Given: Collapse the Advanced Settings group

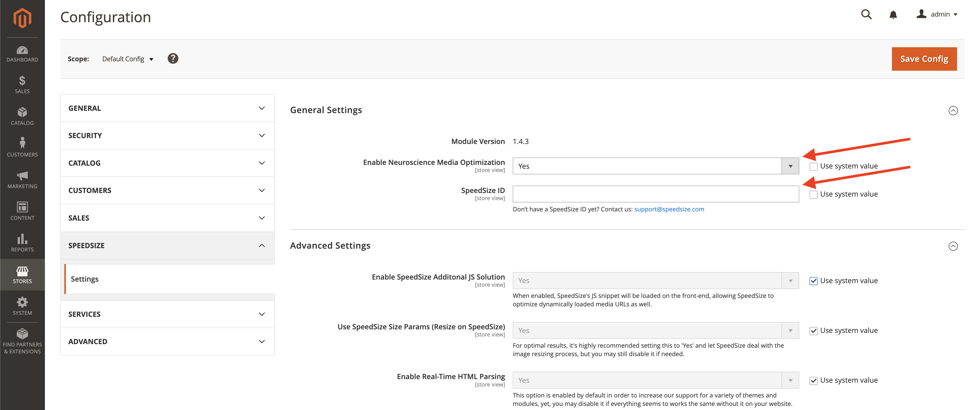Looking at the screenshot, I should 953,246.
